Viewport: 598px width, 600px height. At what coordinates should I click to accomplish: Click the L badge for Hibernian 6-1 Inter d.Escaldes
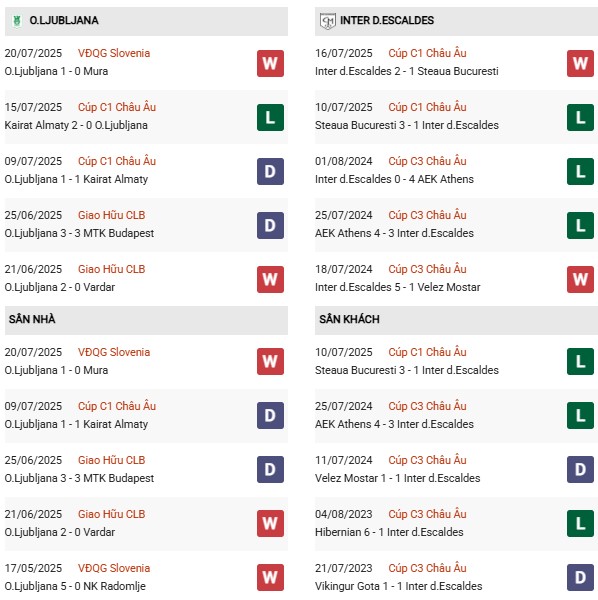[x=580, y=523]
